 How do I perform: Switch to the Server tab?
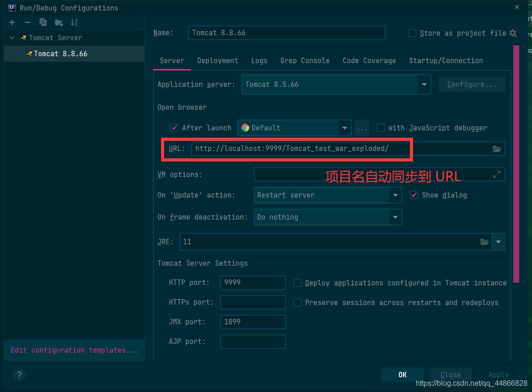172,61
